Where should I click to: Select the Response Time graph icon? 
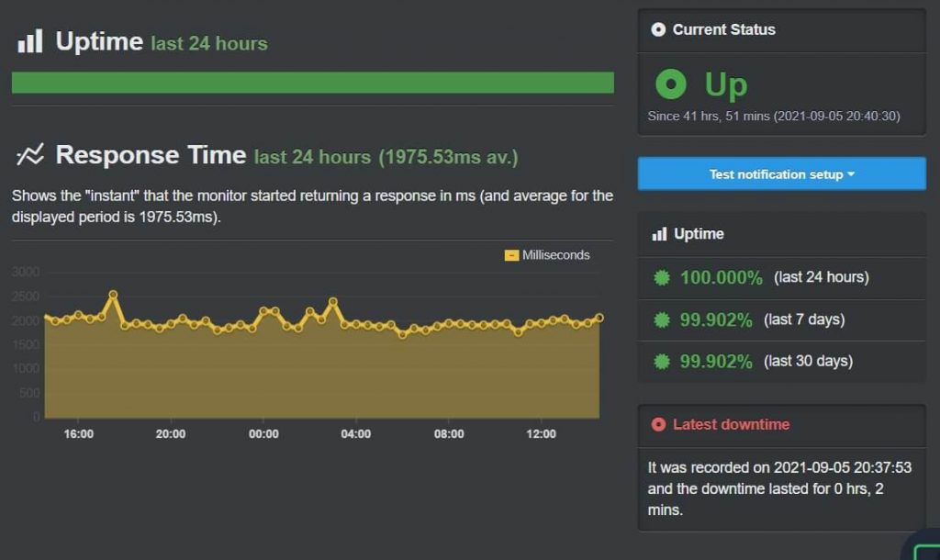[30, 154]
